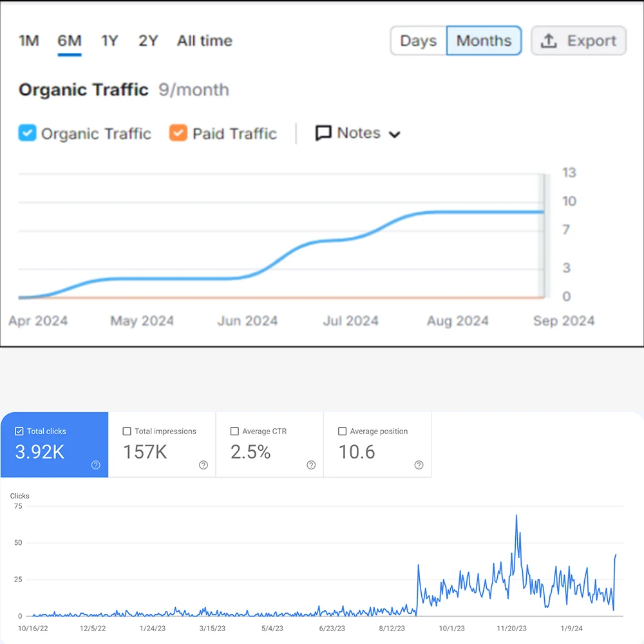Viewport: 644px width, 644px height.
Task: Expand the Notes dropdown chevron
Action: (395, 135)
